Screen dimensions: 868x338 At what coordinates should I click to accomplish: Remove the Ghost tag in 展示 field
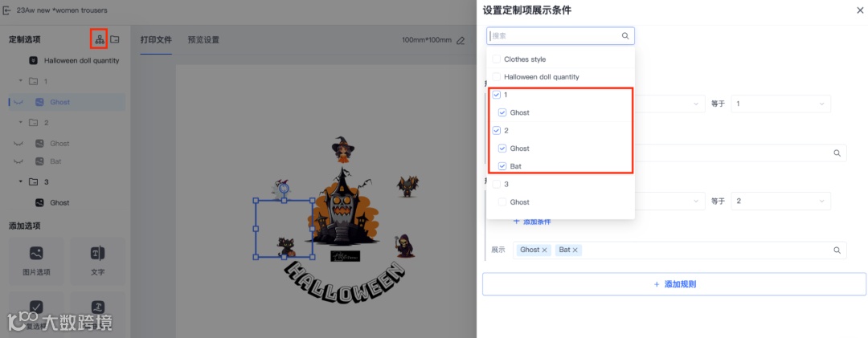pos(544,250)
